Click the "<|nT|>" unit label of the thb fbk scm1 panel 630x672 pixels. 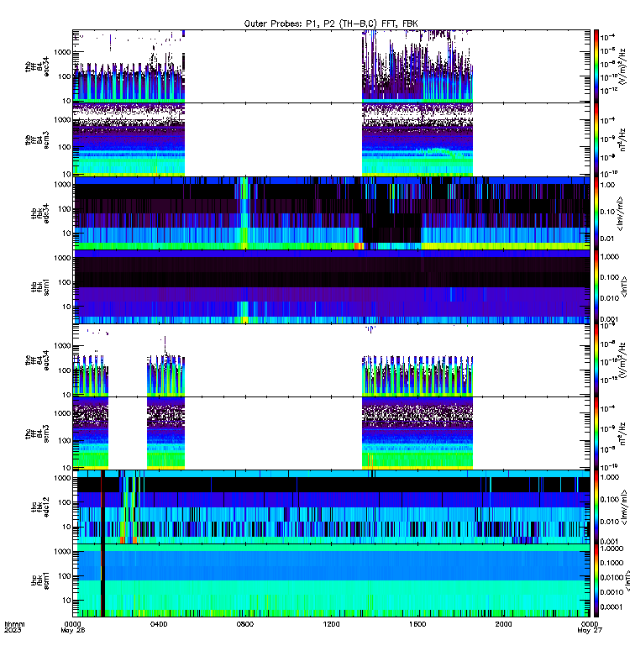pyautogui.click(x=624, y=286)
